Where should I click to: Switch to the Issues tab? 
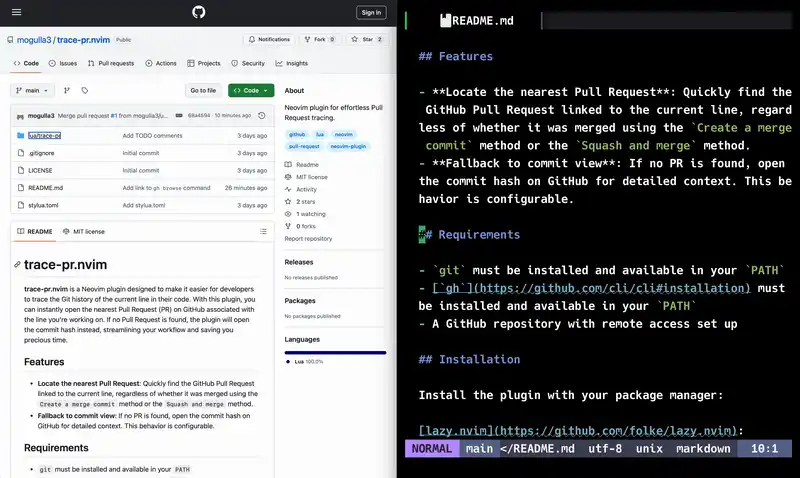(x=63, y=63)
